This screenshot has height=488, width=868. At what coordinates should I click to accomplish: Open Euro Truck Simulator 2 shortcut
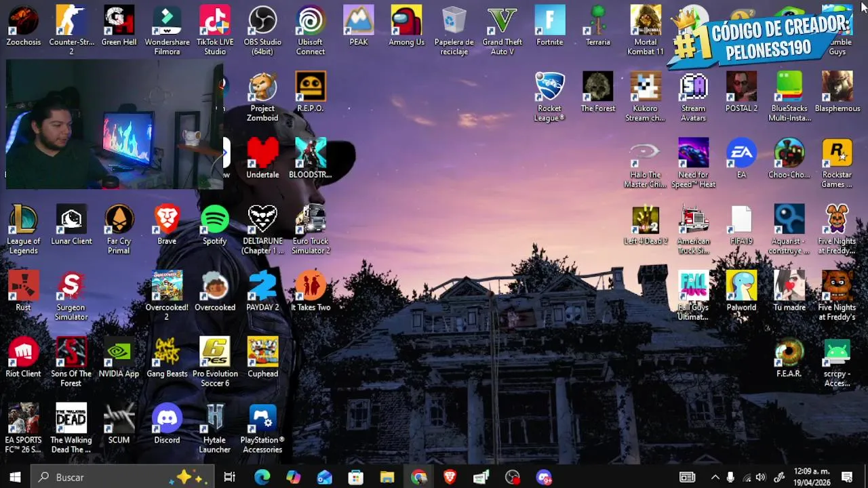pyautogui.click(x=311, y=230)
